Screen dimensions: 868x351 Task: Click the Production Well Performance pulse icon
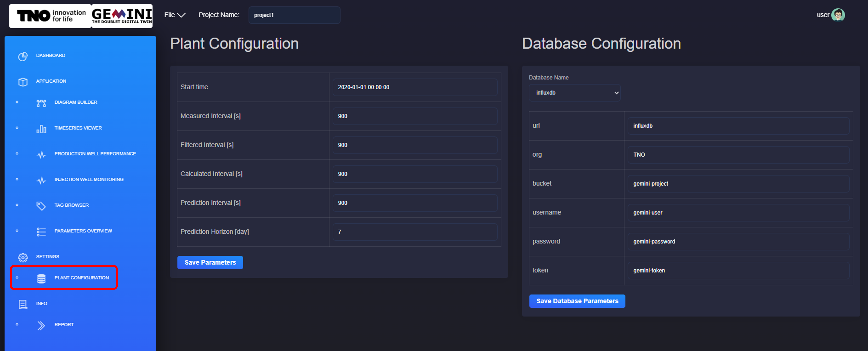pyautogui.click(x=41, y=155)
